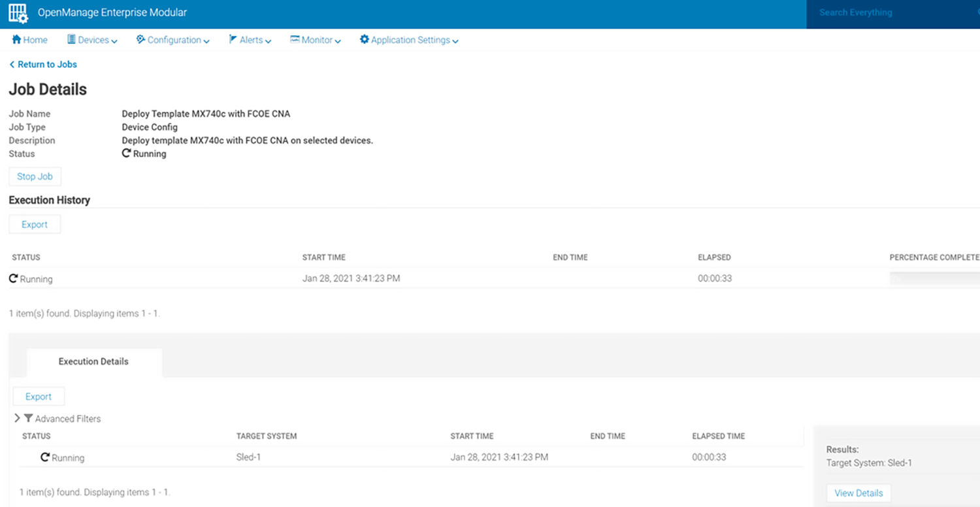This screenshot has width=980, height=507.
Task: Click the Running spinner icon for Sled-1 row
Action: (x=44, y=457)
